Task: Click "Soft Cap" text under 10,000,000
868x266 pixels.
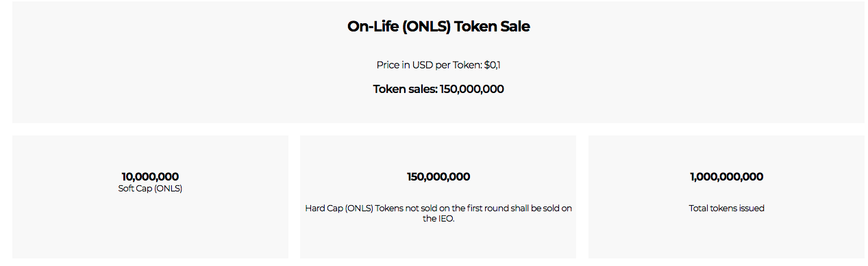Action: tap(136, 189)
